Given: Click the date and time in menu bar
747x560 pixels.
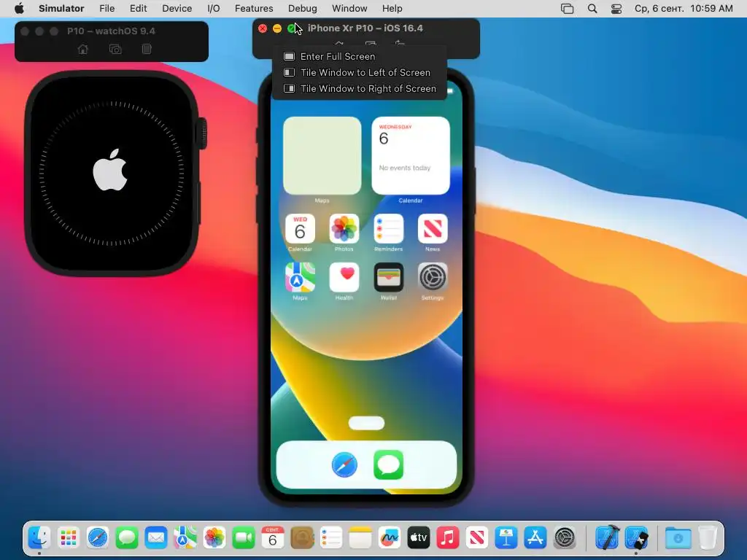Looking at the screenshot, I should (684, 8).
